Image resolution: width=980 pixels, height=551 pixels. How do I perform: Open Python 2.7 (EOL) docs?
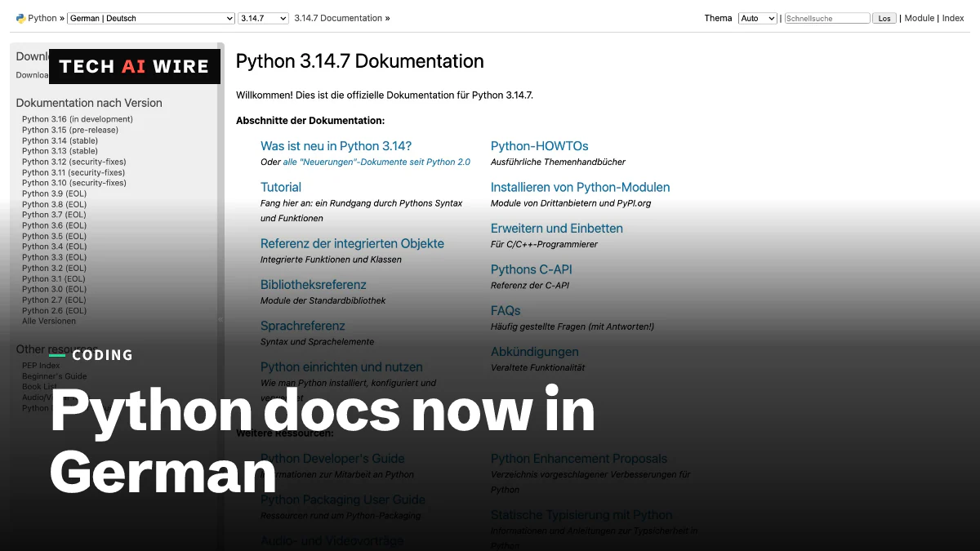tap(54, 300)
